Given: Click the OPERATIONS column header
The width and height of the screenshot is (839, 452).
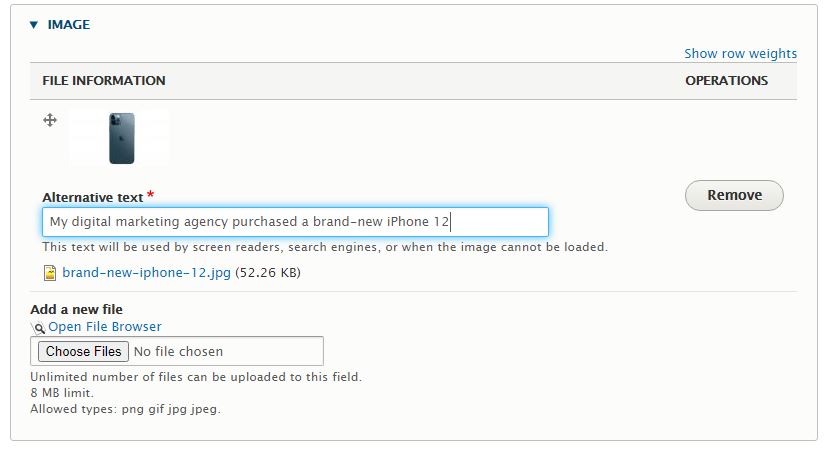Looking at the screenshot, I should (x=727, y=81).
